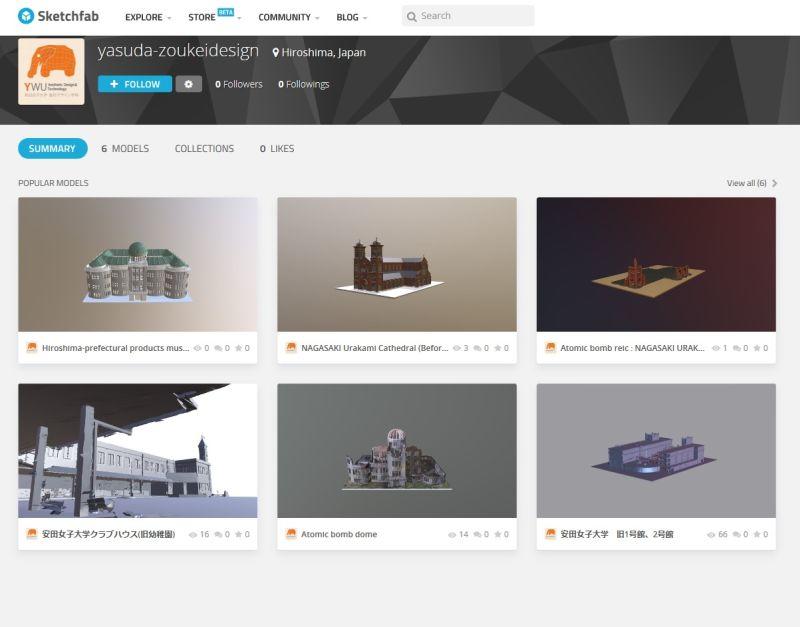Click the Popular Models heading

[53, 183]
